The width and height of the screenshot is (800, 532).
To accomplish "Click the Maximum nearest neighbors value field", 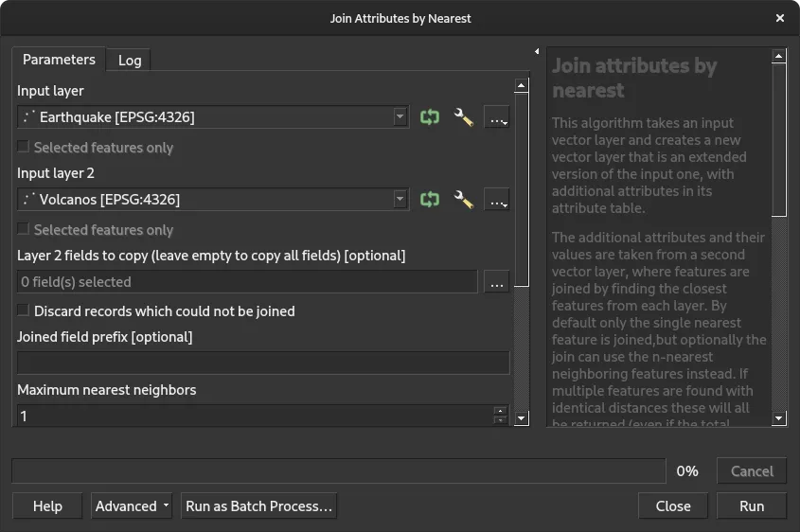I will [255, 417].
